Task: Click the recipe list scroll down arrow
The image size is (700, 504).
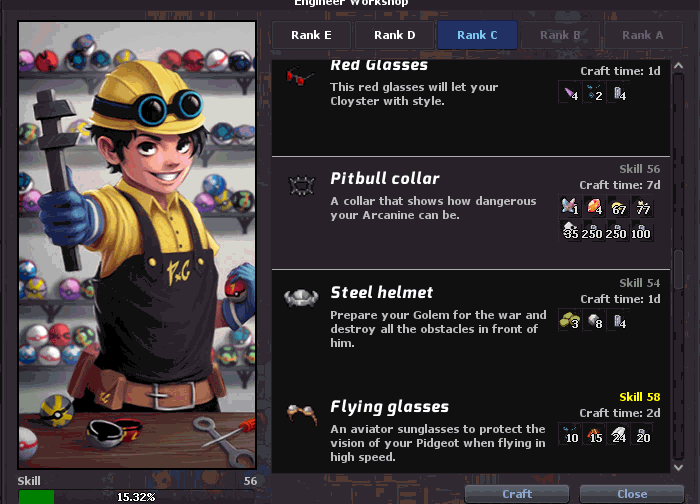Action: click(679, 467)
